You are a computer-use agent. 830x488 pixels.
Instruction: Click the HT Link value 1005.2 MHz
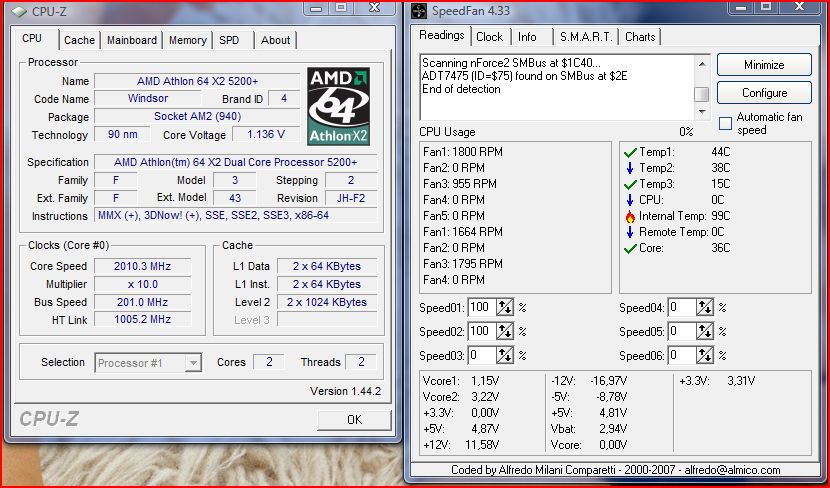tap(142, 320)
